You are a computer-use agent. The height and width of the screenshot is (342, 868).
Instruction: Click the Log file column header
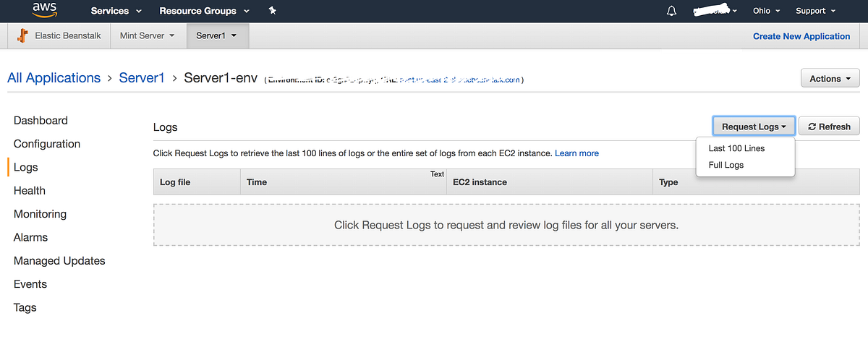click(x=197, y=182)
